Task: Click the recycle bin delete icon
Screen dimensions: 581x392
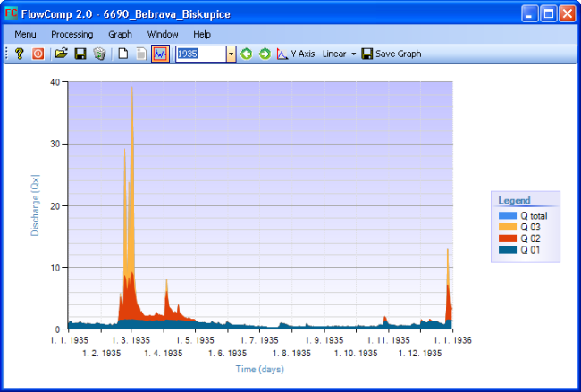Action: (x=99, y=54)
